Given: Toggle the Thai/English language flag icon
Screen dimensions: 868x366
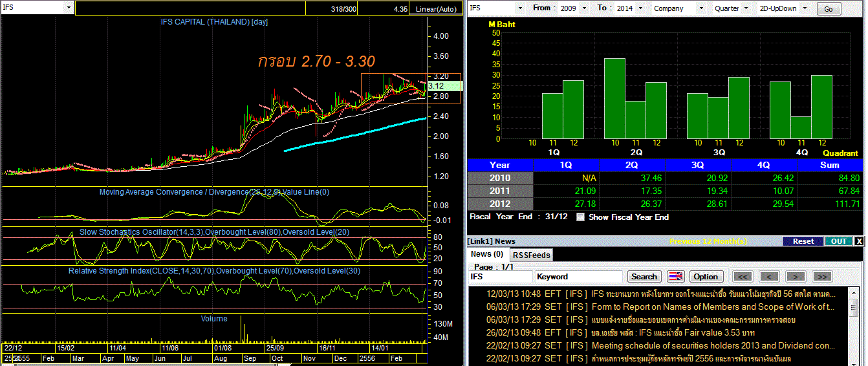Looking at the screenshot, I should pyautogui.click(x=675, y=277).
